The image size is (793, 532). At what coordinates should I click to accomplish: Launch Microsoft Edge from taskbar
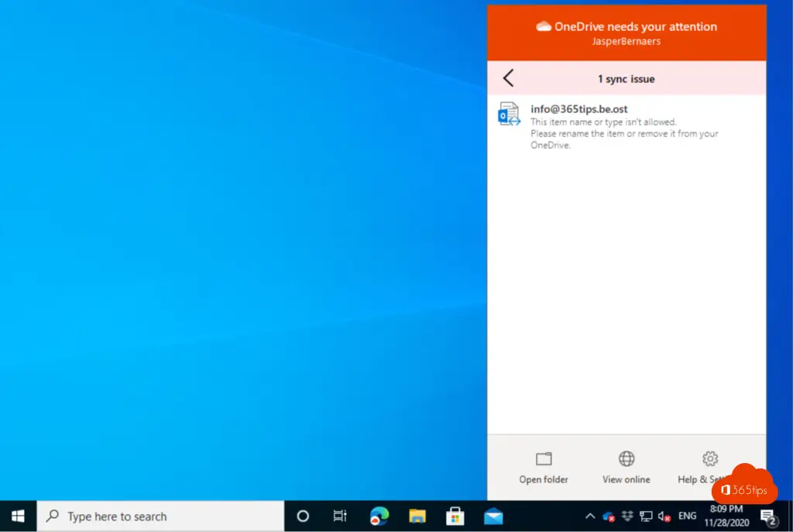tap(379, 517)
